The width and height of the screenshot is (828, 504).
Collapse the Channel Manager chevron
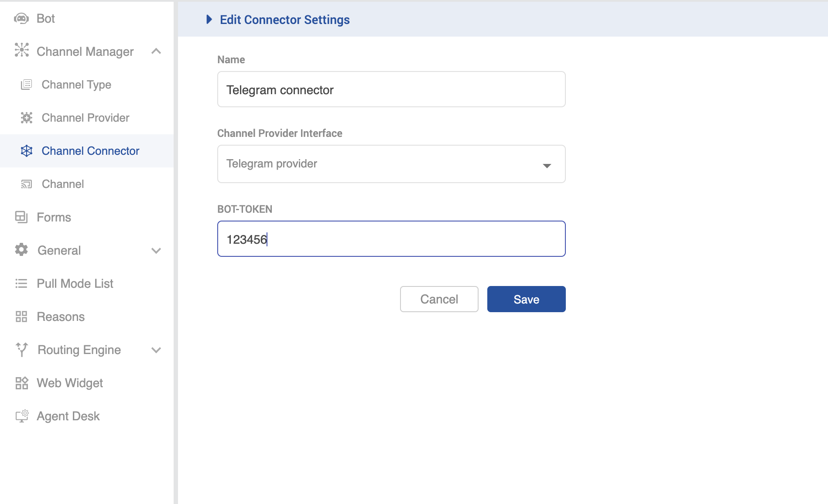click(x=156, y=51)
